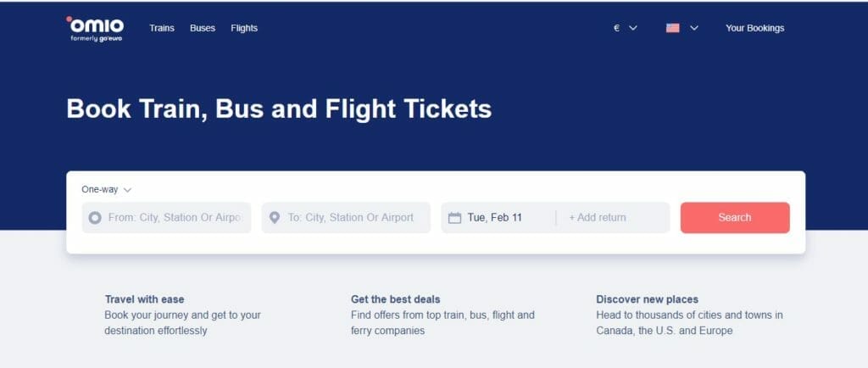Click the Discover new places heading
Viewport: 868px width, 368px height.
pos(647,299)
